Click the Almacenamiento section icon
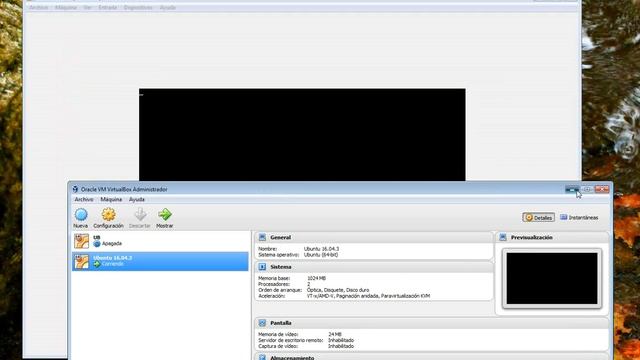640x360 pixels. [x=262, y=358]
